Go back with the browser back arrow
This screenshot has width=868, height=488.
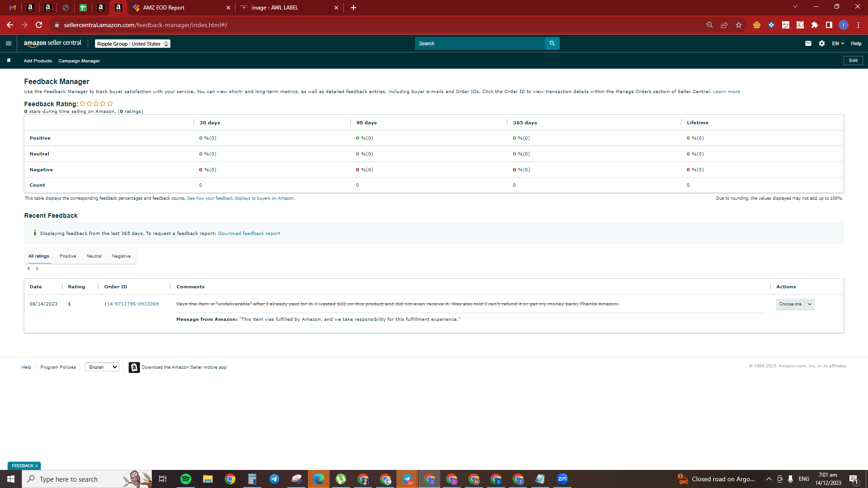[x=10, y=25]
